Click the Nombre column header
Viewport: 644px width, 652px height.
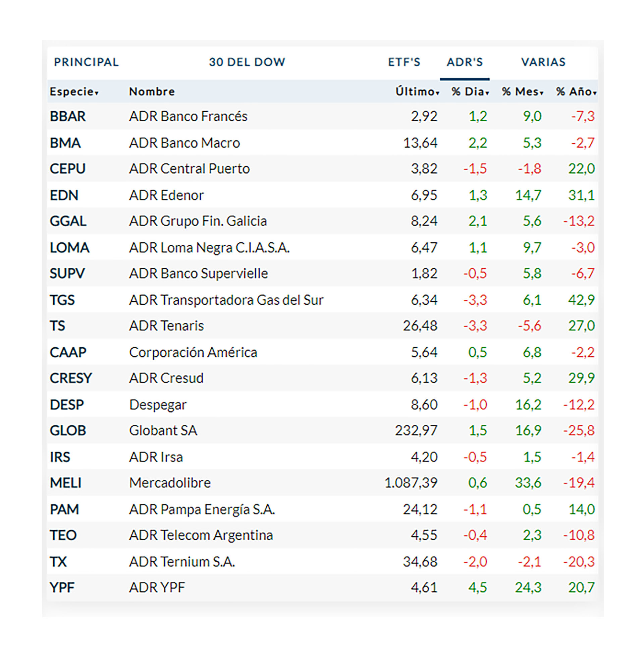(152, 92)
